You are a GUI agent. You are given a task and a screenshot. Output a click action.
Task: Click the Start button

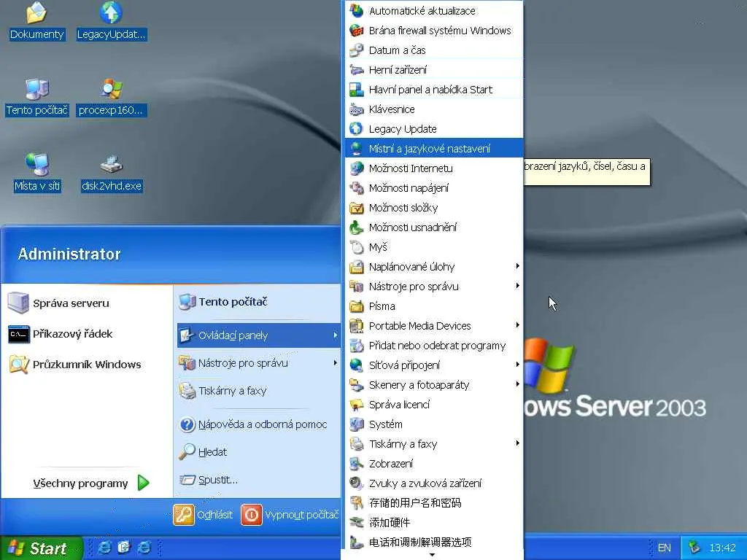tap(42, 548)
